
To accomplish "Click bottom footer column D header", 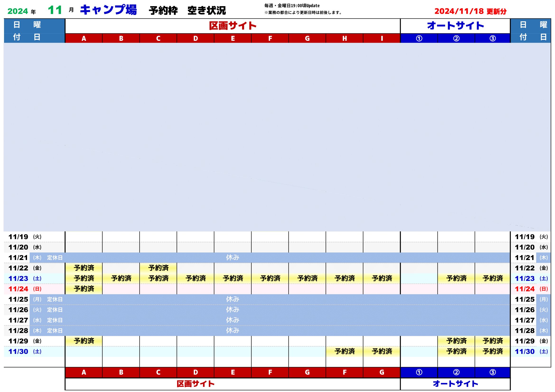I will click(x=196, y=373).
